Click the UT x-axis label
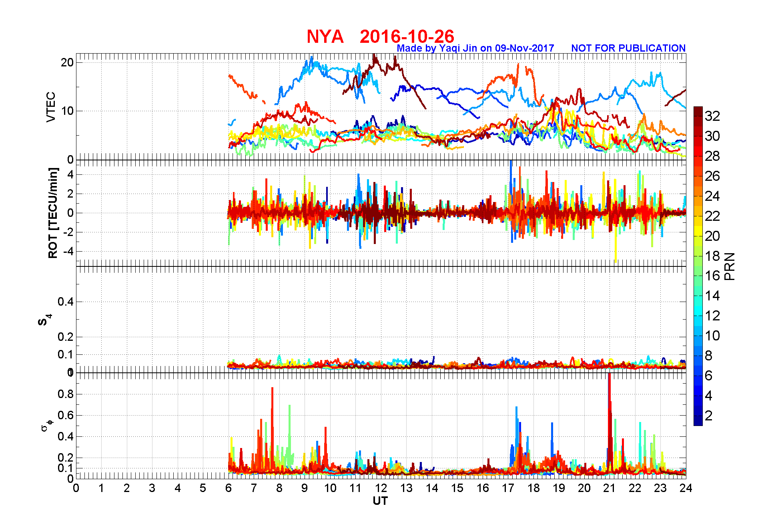The width and height of the screenshot is (762, 532). click(x=380, y=501)
